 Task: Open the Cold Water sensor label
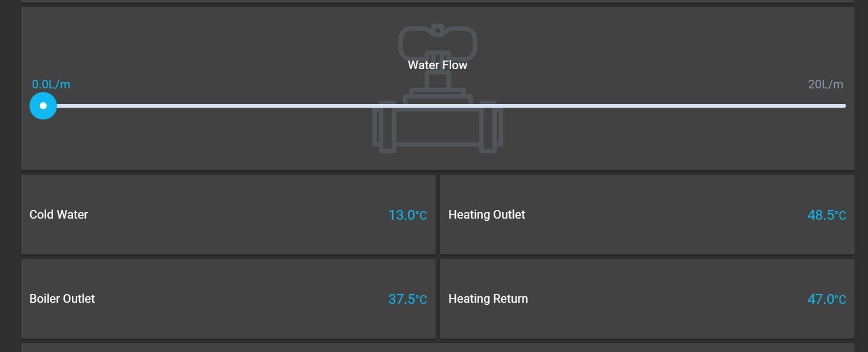click(58, 215)
